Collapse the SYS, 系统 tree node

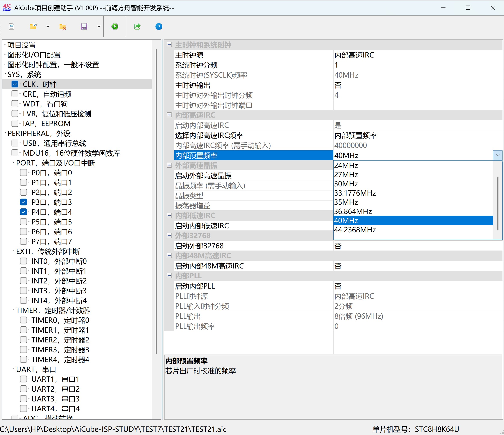pyautogui.click(x=5, y=74)
